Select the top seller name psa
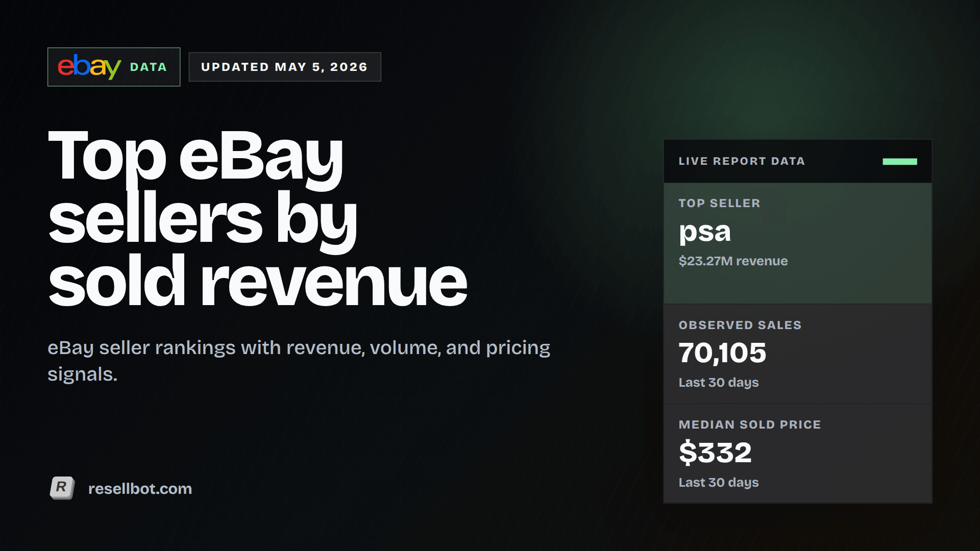 (705, 232)
